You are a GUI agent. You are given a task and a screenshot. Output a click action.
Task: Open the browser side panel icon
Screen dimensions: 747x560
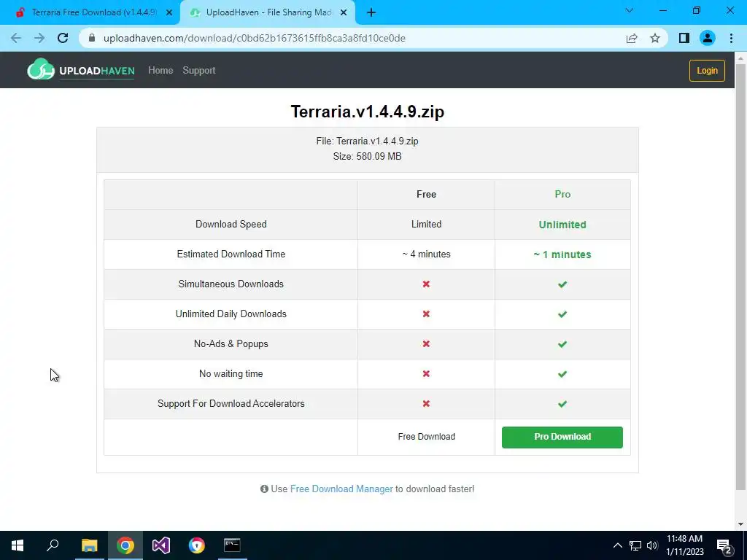coord(684,38)
